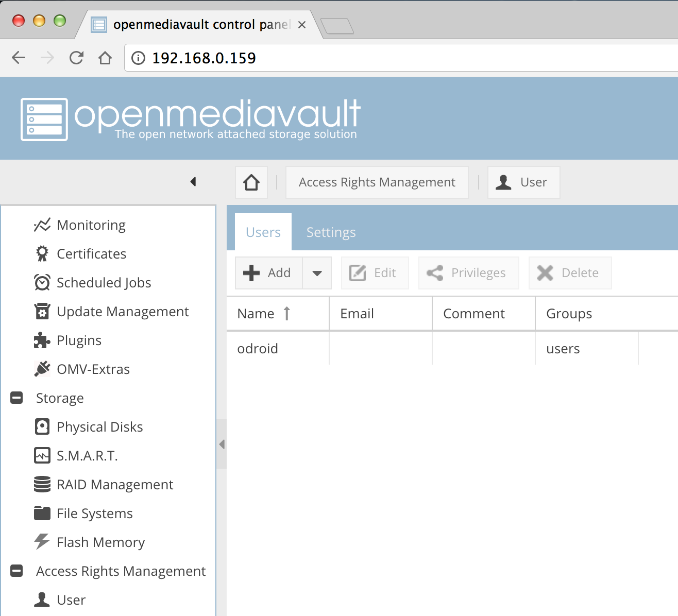
Task: Click the Add user button
Action: [x=269, y=273]
